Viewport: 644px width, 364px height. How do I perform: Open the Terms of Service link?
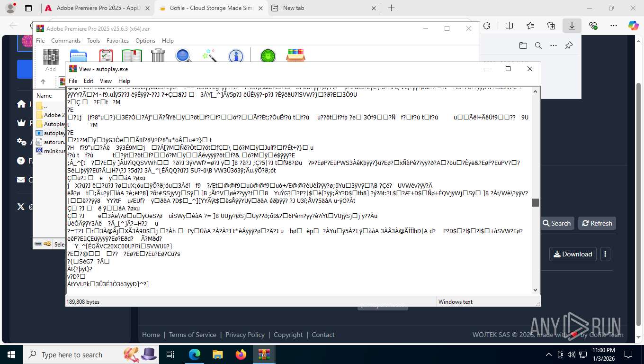[192, 335]
